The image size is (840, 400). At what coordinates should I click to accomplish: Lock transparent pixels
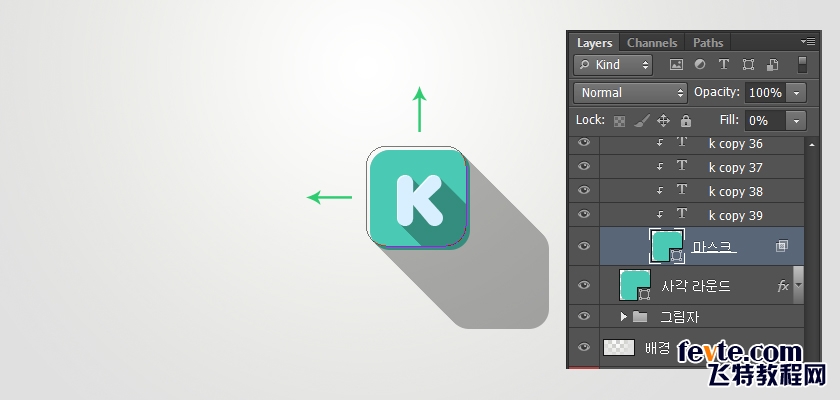click(619, 120)
